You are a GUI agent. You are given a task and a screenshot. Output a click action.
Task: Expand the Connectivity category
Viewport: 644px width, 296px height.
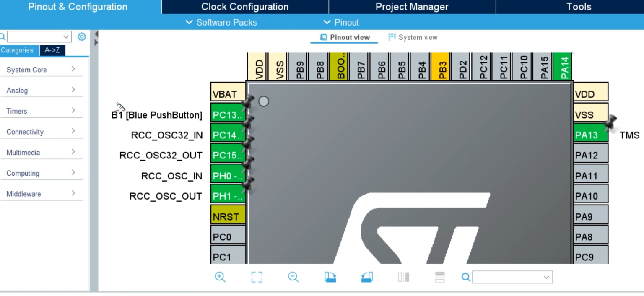pyautogui.click(x=41, y=132)
